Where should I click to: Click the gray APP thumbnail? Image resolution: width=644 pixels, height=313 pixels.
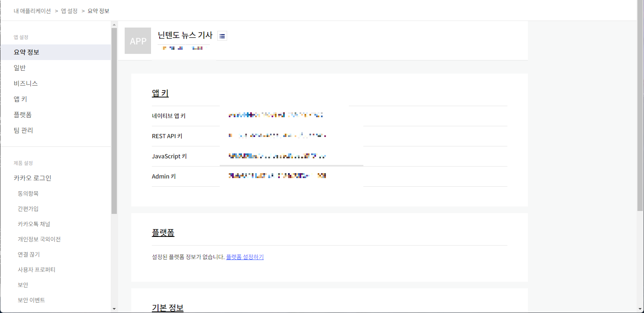(x=138, y=41)
